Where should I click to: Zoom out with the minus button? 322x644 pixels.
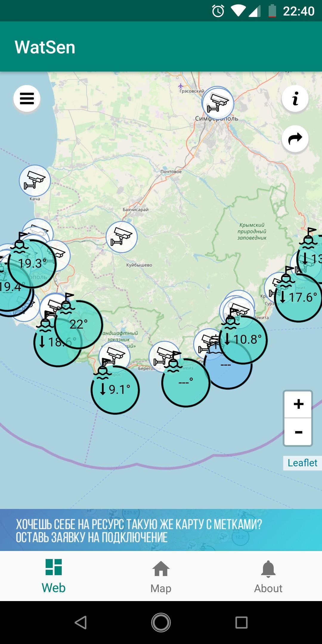[x=298, y=432]
